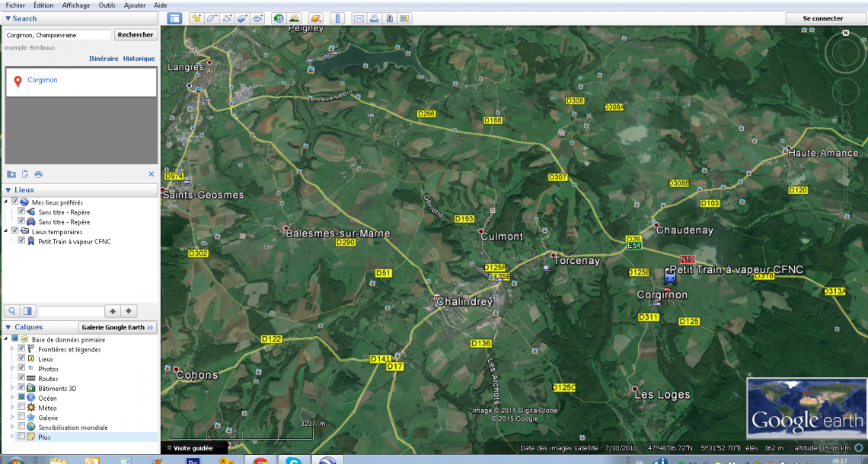Click the search text input field

pos(57,35)
